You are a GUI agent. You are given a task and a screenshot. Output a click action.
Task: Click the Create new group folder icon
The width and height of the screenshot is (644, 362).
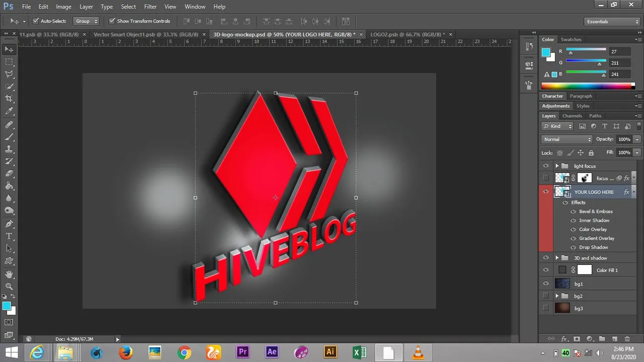click(x=601, y=339)
